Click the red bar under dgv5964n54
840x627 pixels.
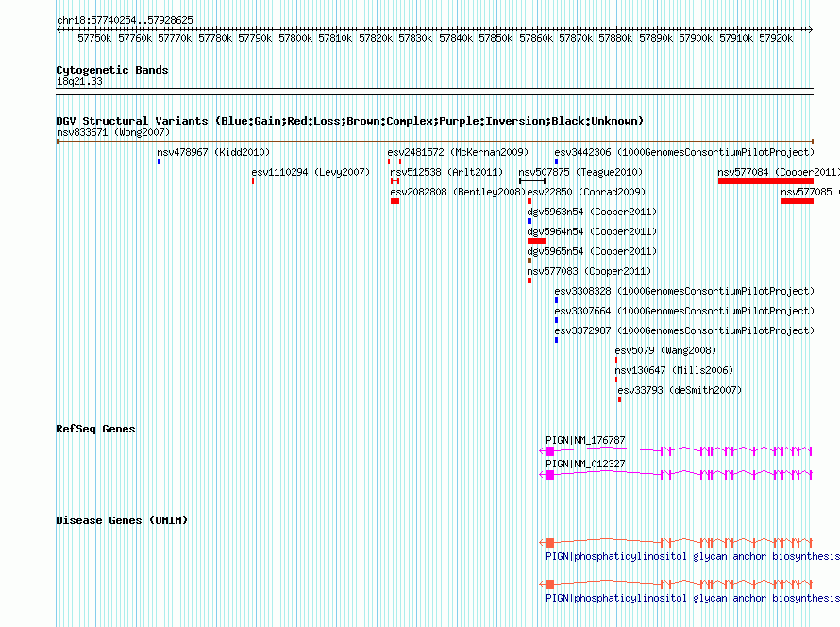click(x=537, y=241)
